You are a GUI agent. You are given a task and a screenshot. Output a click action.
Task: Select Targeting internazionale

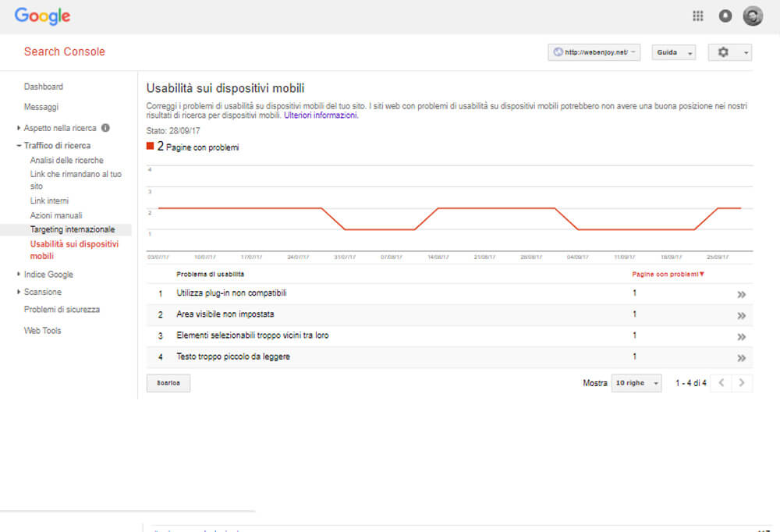pyautogui.click(x=72, y=229)
